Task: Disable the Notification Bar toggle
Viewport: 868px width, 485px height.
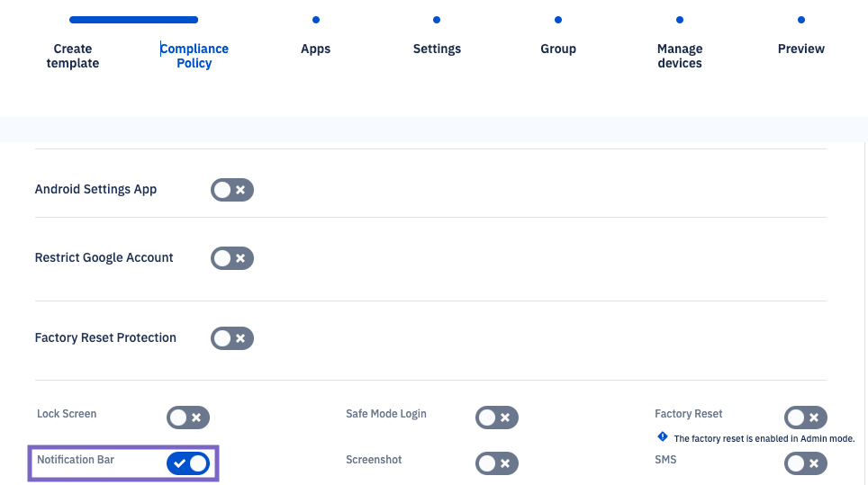Action: click(188, 463)
